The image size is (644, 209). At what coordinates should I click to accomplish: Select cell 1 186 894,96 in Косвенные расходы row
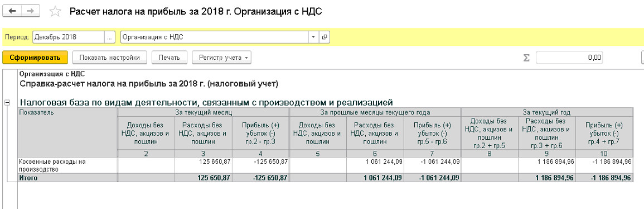click(547, 165)
